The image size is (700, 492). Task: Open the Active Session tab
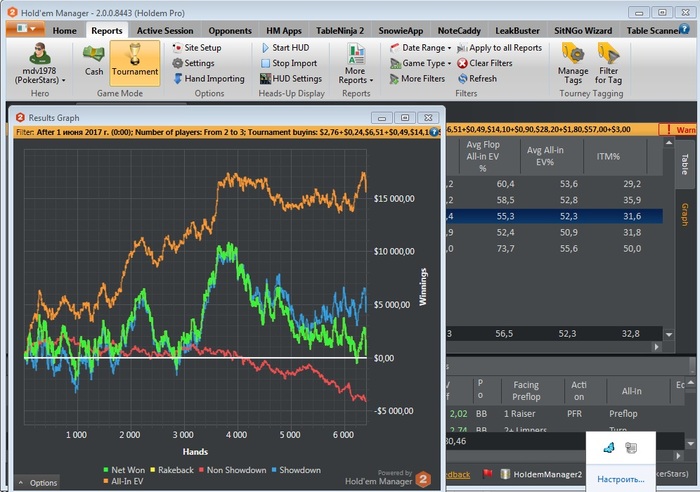[x=165, y=31]
